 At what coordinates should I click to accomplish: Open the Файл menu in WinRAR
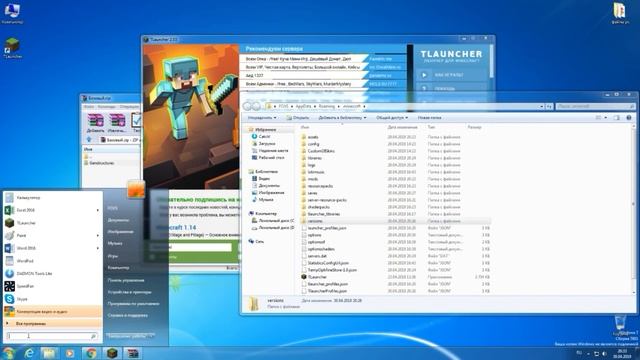click(89, 107)
